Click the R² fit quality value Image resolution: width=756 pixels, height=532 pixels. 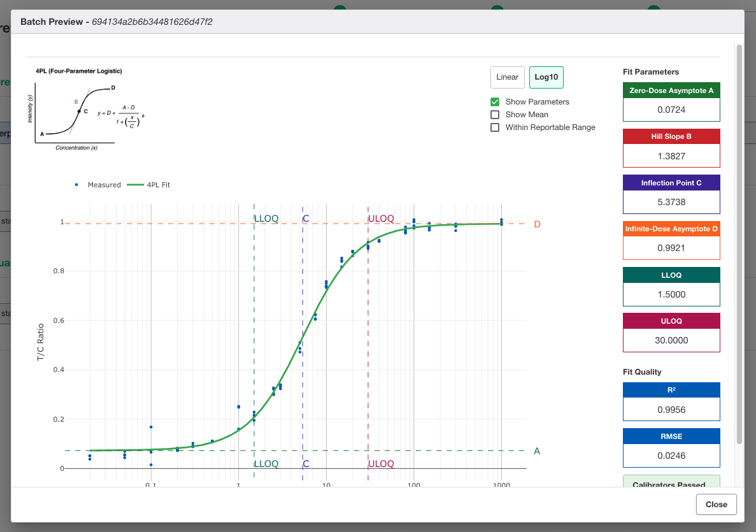pos(671,410)
